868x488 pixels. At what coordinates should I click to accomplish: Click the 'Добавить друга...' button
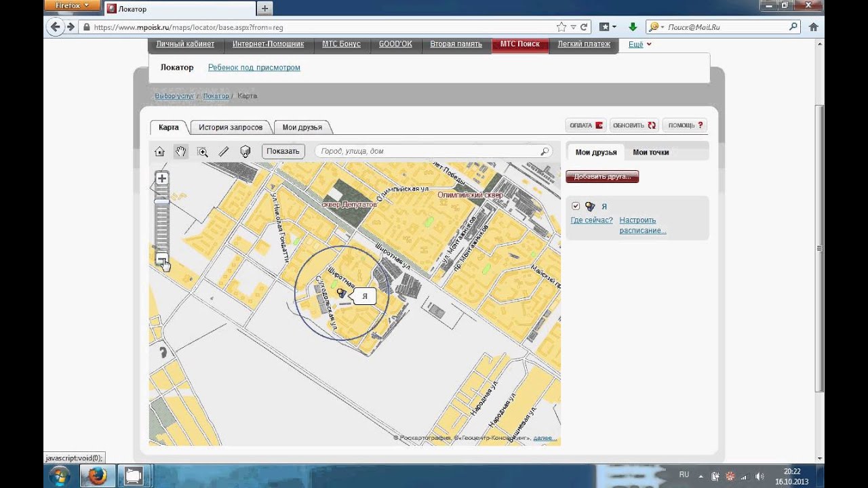[x=602, y=177]
